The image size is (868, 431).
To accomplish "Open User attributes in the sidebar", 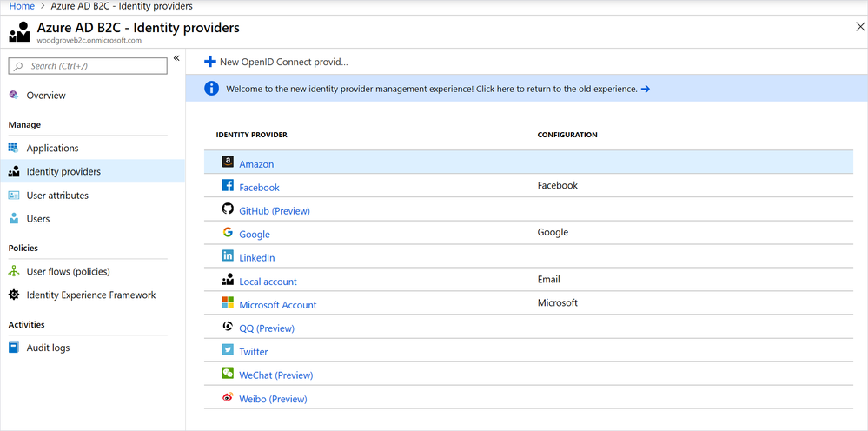I will [x=57, y=196].
